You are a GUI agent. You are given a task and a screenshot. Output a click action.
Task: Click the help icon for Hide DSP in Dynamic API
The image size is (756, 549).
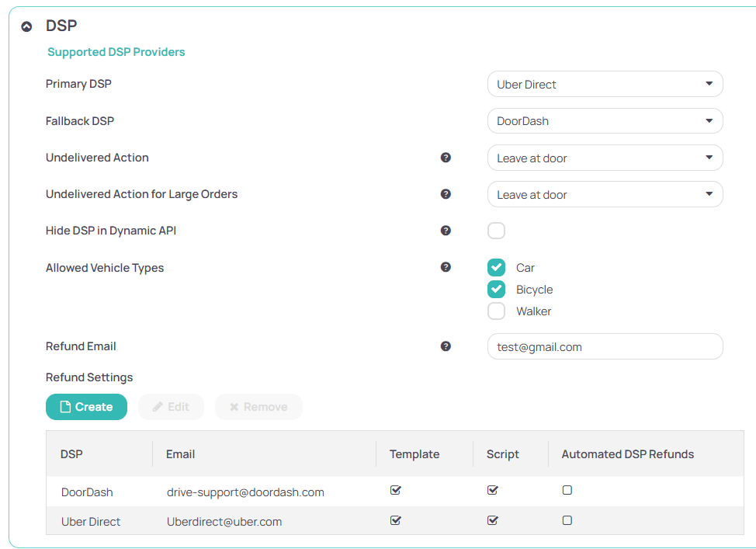[446, 230]
